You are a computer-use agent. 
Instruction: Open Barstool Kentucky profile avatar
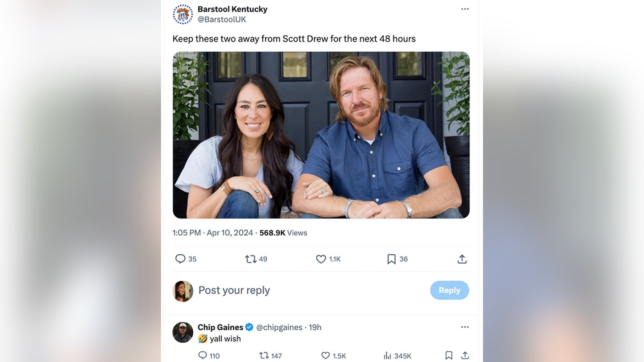point(183,14)
